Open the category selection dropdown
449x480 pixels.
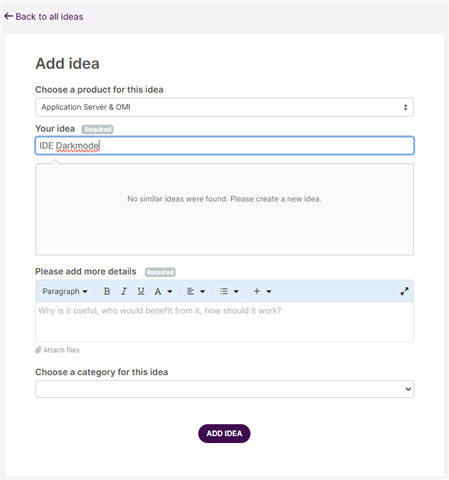point(224,389)
